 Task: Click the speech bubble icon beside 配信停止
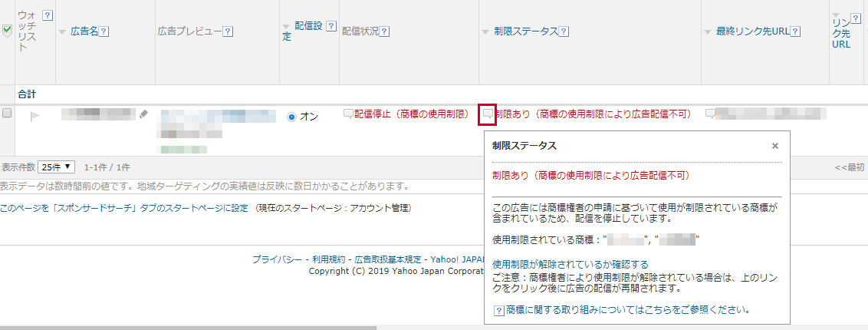point(348,114)
